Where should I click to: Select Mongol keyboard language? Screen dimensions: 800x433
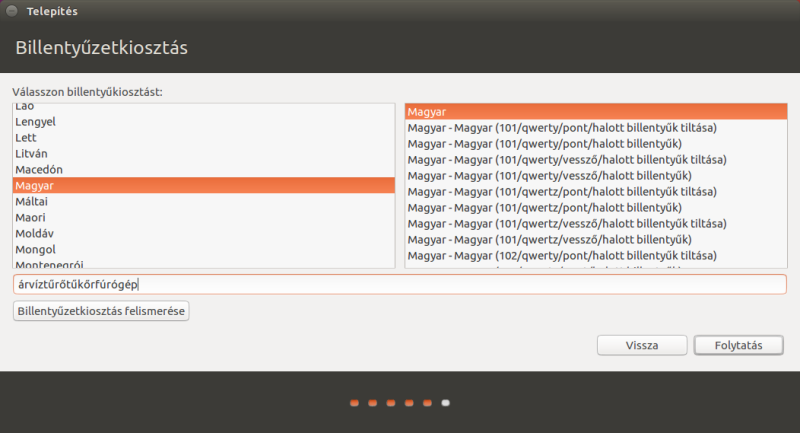35,249
